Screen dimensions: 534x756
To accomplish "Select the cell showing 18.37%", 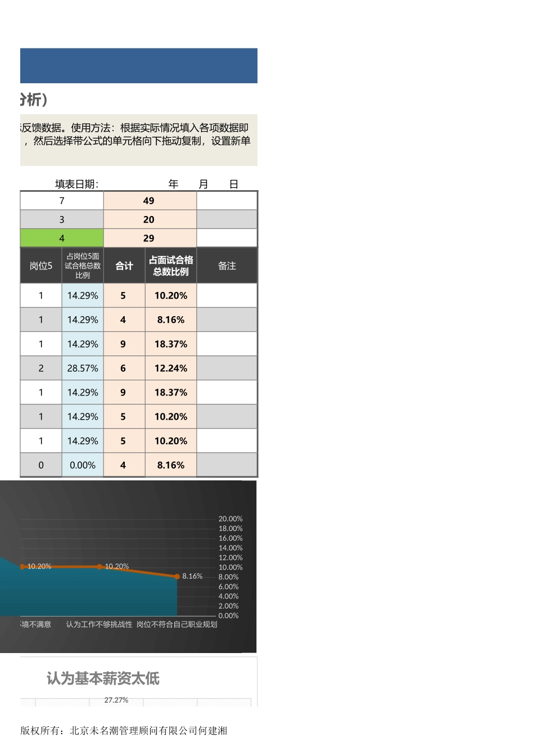I will tap(170, 344).
